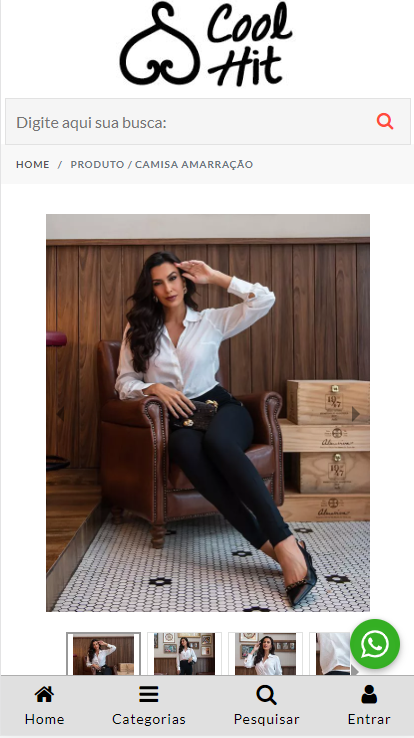Open the WhatsApp chat bubble
This screenshot has width=414, height=738.
pyautogui.click(x=375, y=644)
